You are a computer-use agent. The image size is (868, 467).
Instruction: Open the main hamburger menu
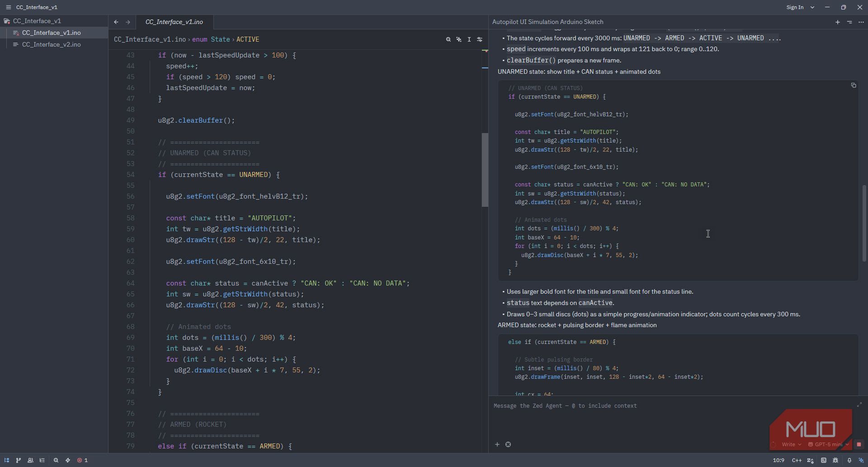pos(8,7)
